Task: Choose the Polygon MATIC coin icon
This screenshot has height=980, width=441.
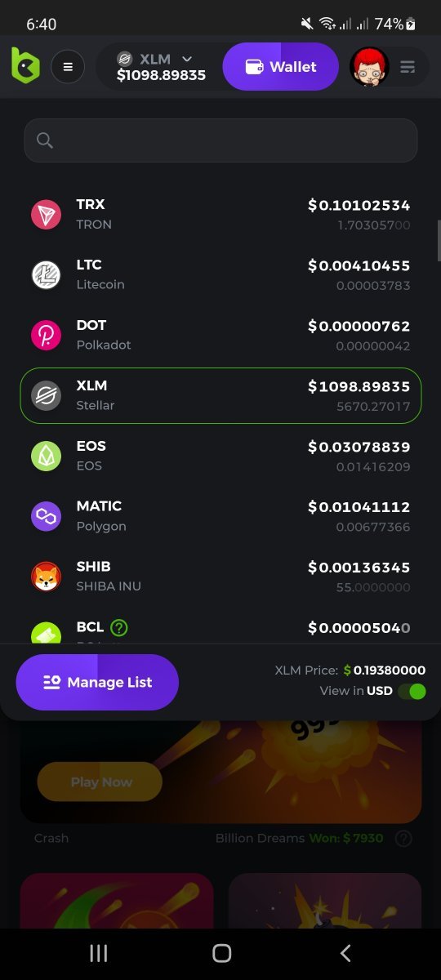Action: [x=47, y=516]
